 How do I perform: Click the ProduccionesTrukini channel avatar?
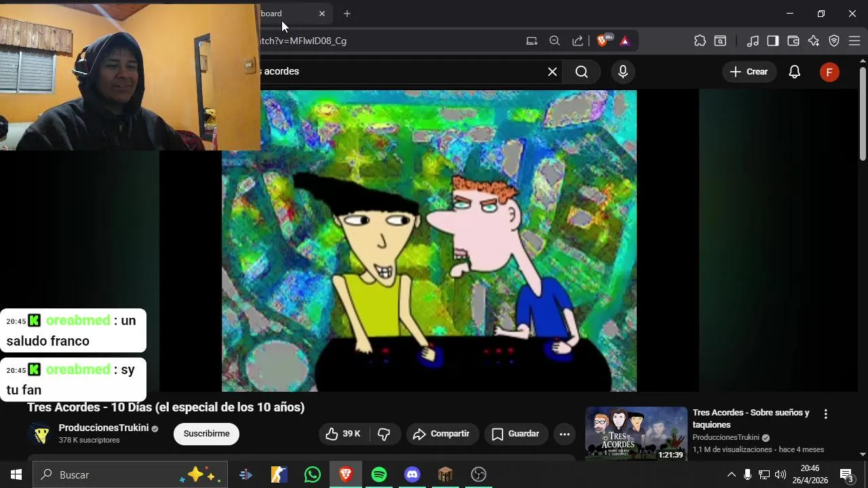pos(41,434)
